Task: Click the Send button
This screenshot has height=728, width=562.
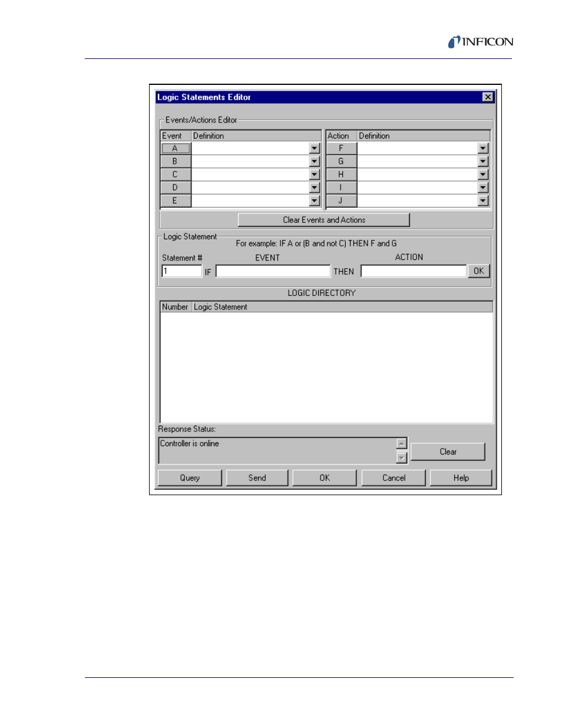Action: click(257, 478)
